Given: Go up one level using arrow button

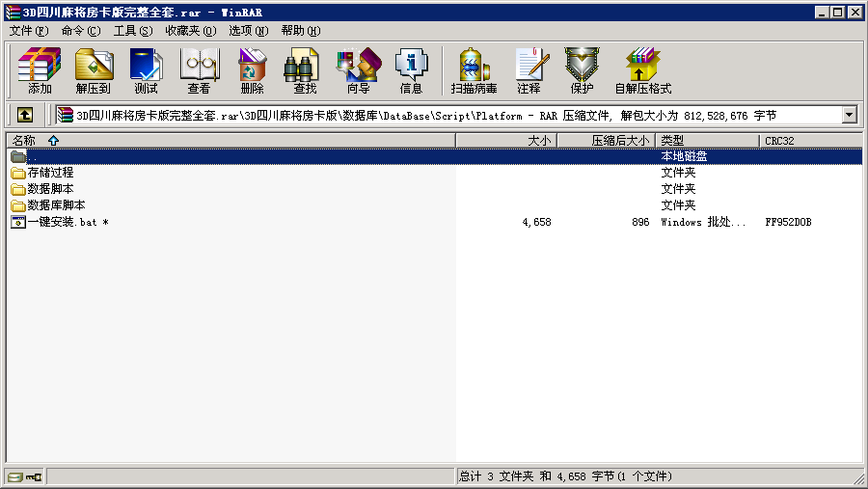Looking at the screenshot, I should pyautogui.click(x=25, y=115).
